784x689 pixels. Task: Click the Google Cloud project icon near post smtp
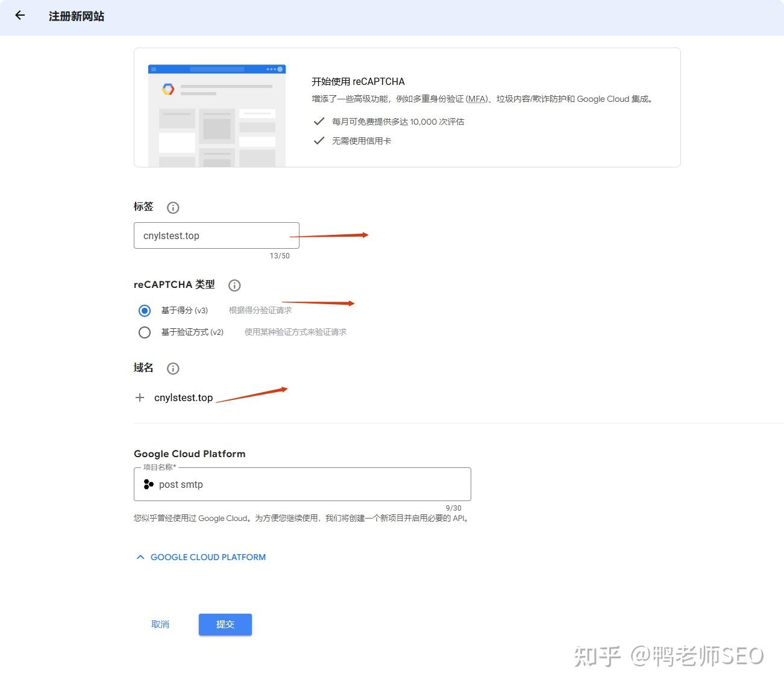pos(148,484)
